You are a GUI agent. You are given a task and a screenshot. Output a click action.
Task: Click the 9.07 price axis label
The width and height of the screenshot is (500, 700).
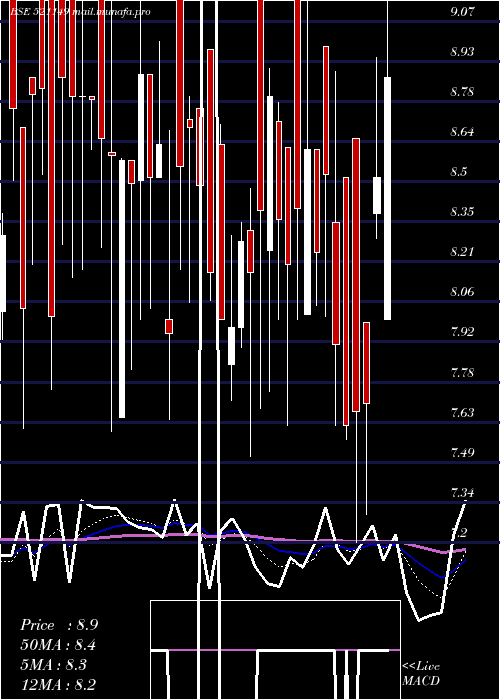[462, 12]
